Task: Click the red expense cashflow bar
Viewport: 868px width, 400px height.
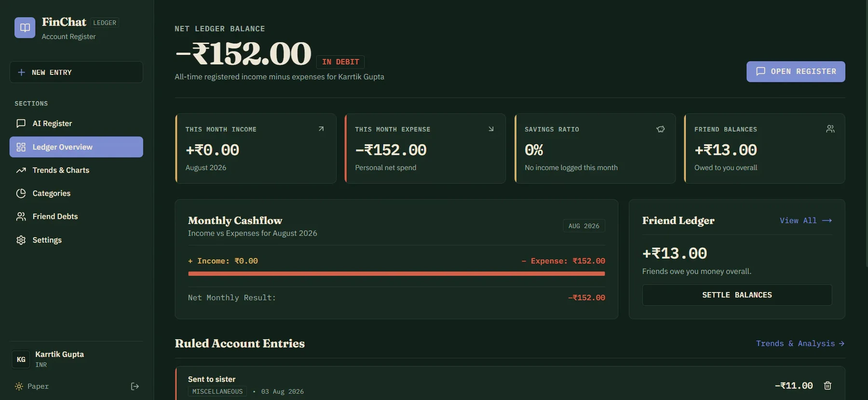Action: click(x=396, y=274)
